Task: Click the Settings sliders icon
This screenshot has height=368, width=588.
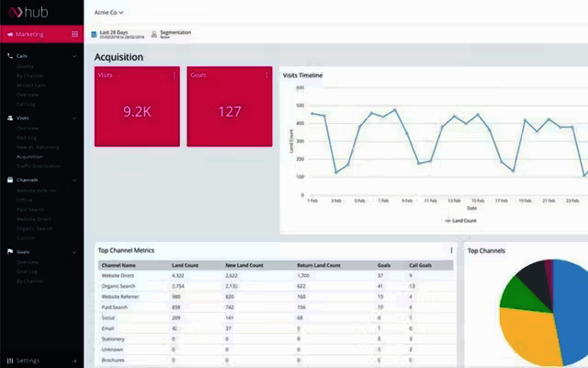Action: tap(10, 361)
